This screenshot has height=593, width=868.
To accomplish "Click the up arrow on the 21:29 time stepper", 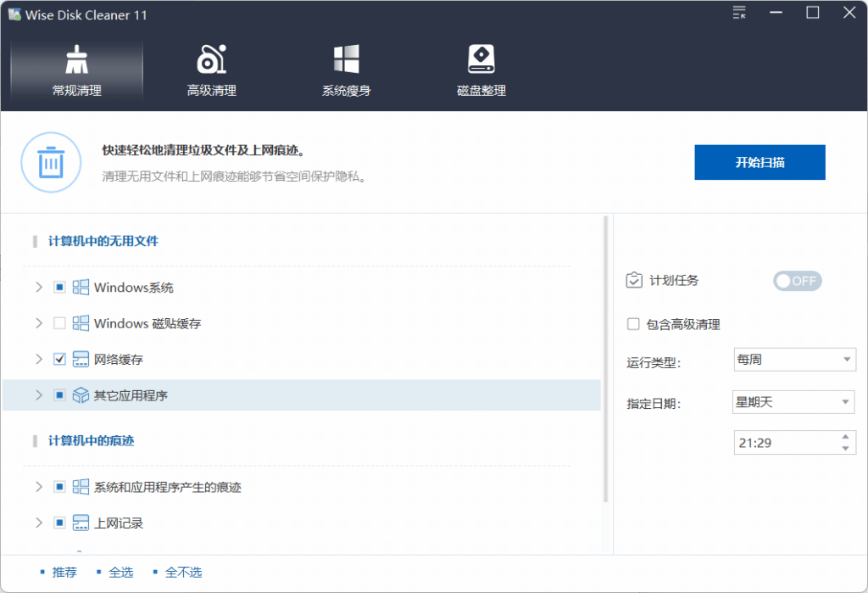I will (x=848, y=437).
